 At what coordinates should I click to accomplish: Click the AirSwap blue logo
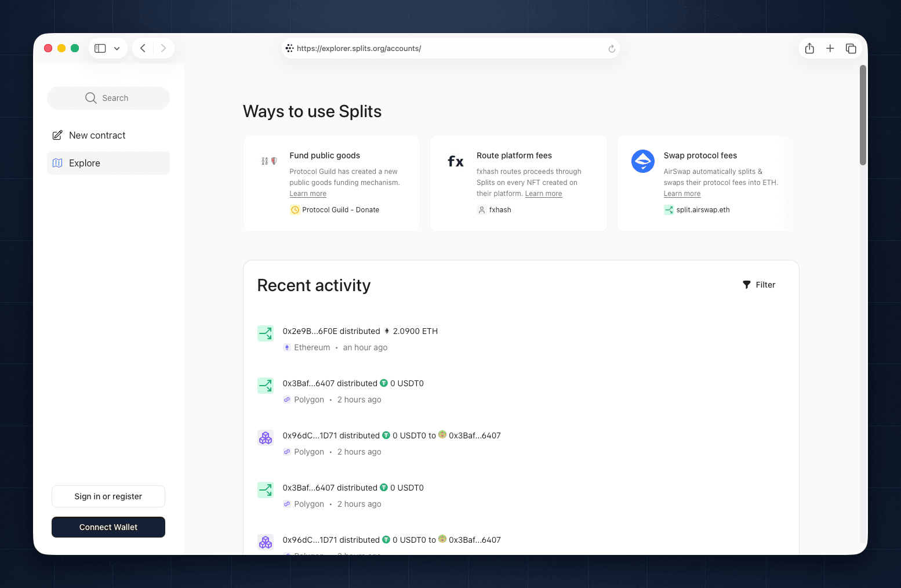pyautogui.click(x=643, y=161)
